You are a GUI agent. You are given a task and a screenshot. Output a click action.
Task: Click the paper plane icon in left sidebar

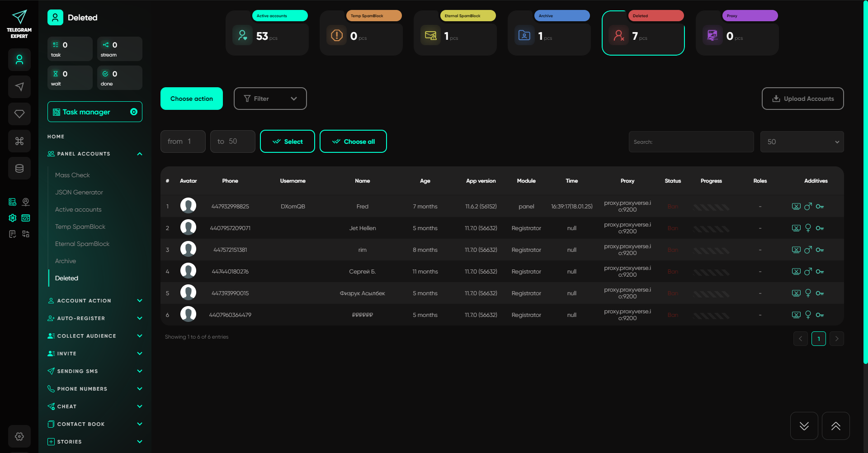pos(19,87)
